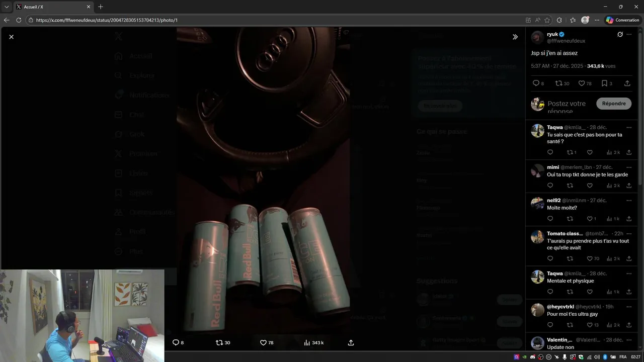Click the repost icon under the photo
This screenshot has width=644, height=362.
(x=219, y=342)
